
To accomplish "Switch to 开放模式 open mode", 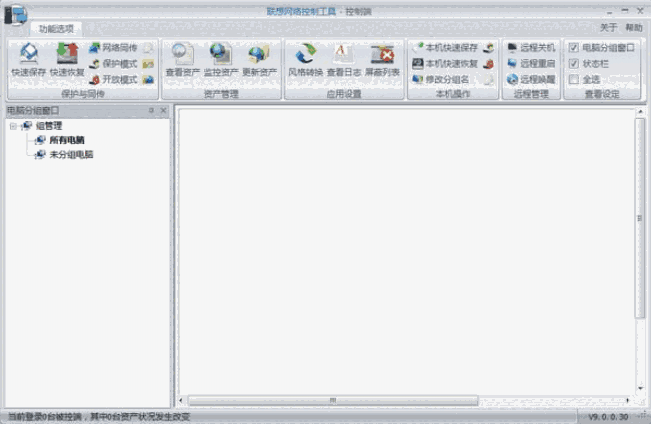I will point(113,79).
